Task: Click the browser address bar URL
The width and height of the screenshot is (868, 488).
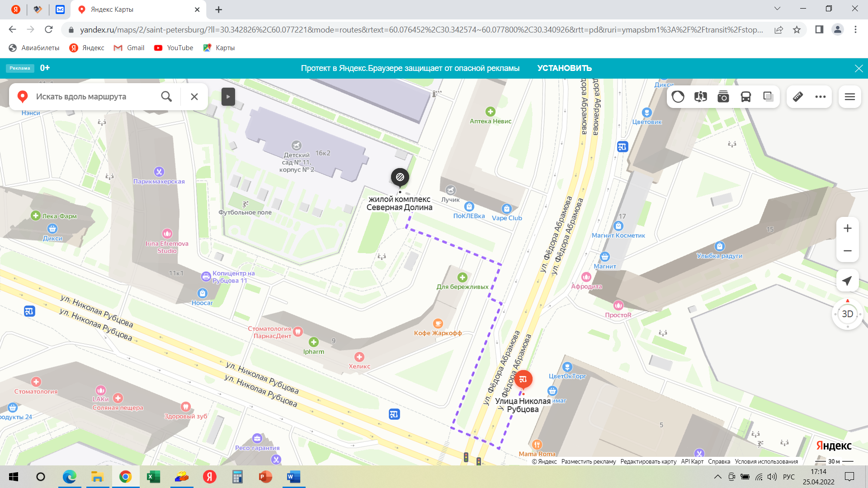Action: click(420, 30)
